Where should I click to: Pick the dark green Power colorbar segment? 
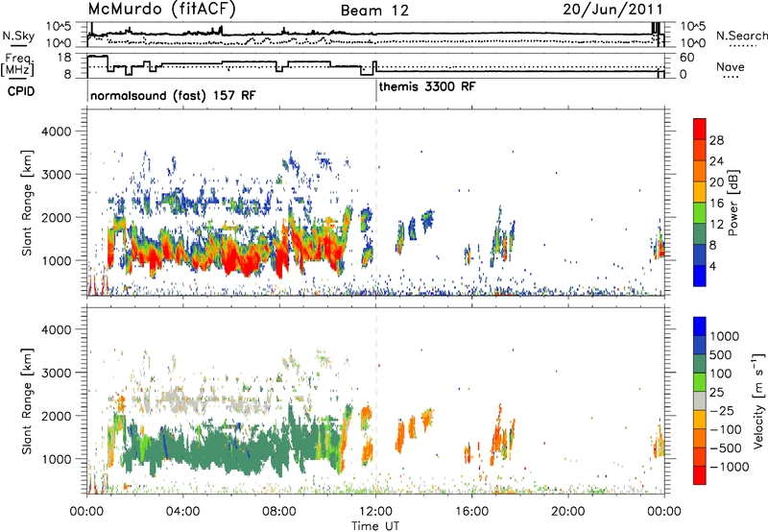[700, 233]
